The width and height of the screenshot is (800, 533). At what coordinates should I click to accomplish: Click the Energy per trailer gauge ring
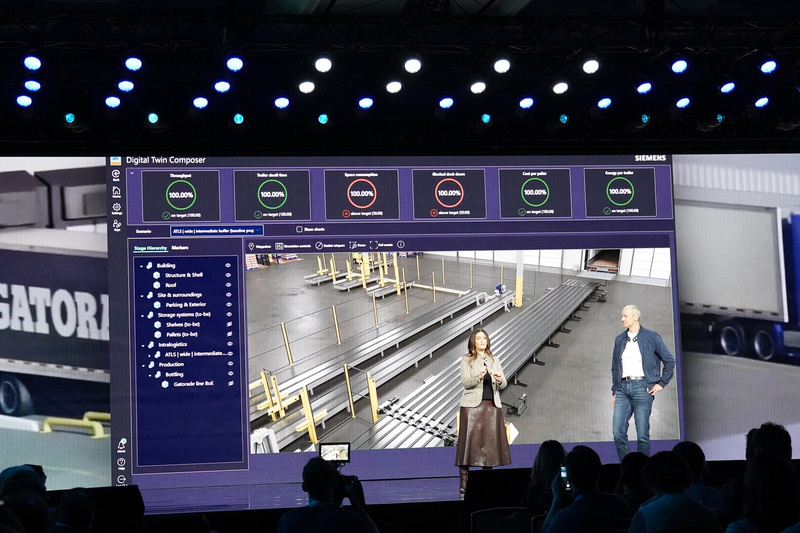[x=620, y=191]
